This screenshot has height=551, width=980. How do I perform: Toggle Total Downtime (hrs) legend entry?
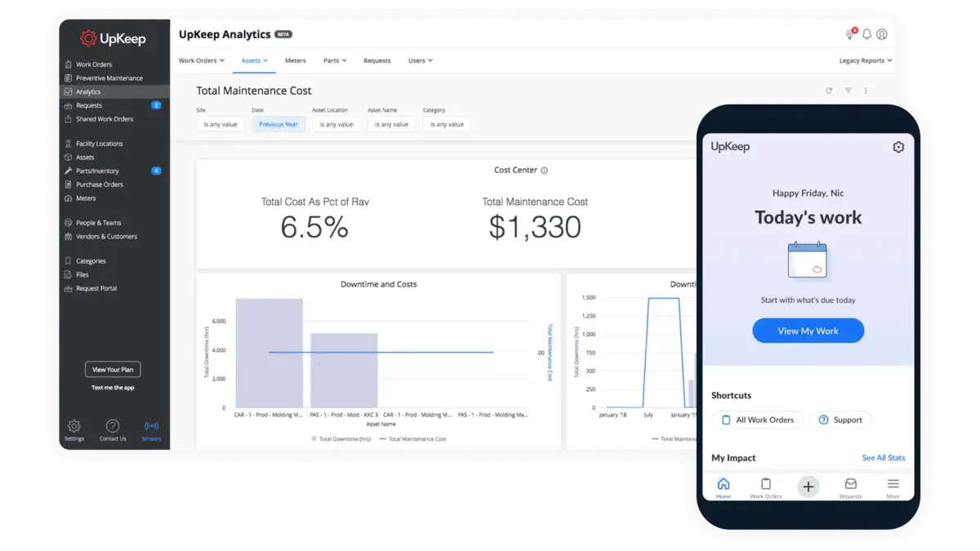[x=341, y=439]
